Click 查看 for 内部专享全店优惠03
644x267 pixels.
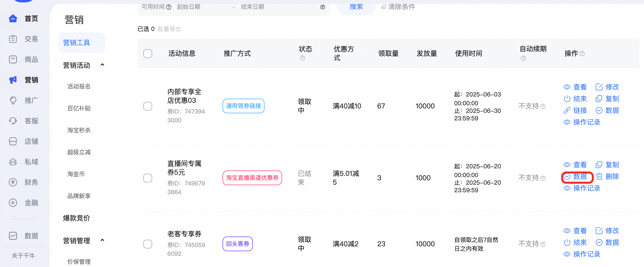[575, 87]
